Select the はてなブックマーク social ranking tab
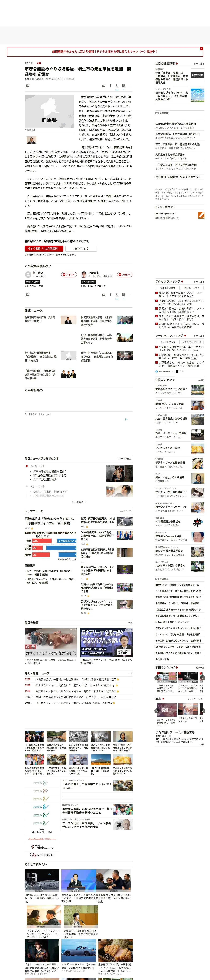The image size is (210, 980). [x=192, y=342]
